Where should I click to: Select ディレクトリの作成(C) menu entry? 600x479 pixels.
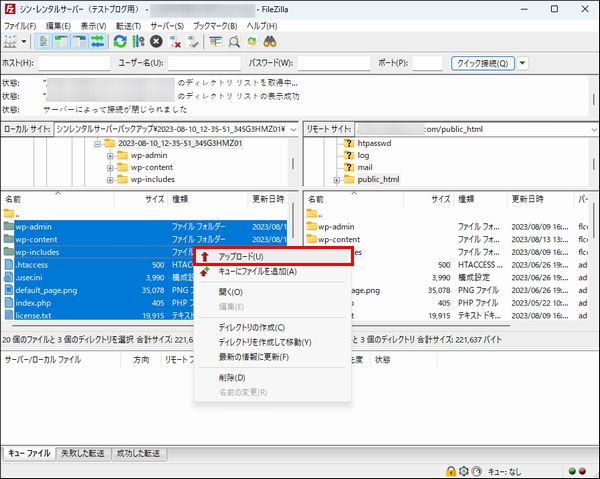coord(272,327)
